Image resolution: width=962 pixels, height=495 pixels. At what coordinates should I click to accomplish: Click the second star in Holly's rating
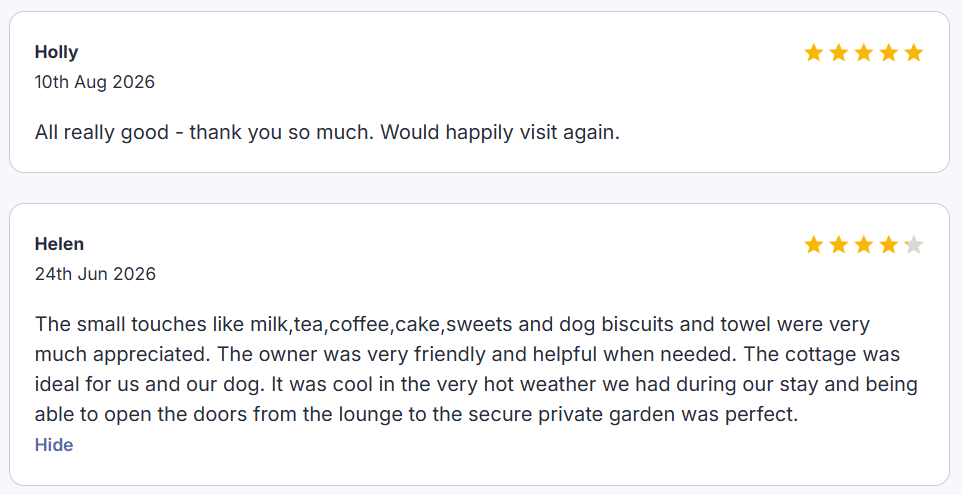tap(839, 53)
